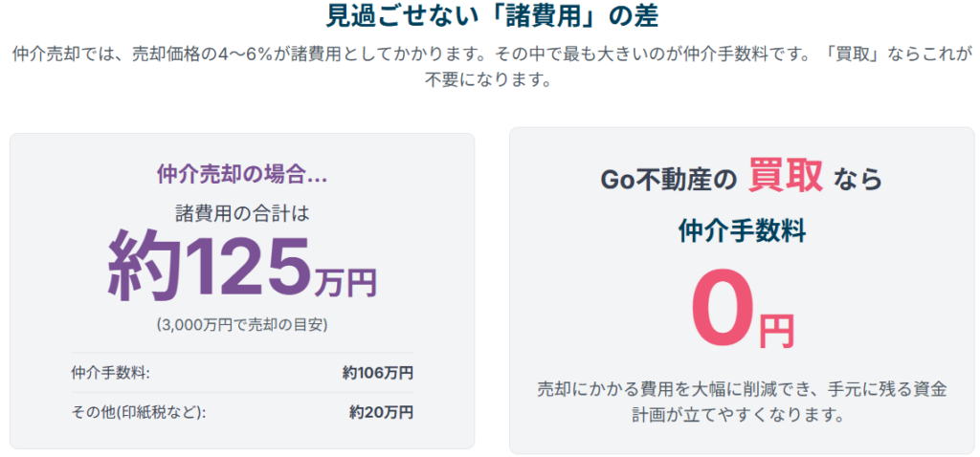Click the 不要になります。 line
980x457 pixels.
(492, 81)
